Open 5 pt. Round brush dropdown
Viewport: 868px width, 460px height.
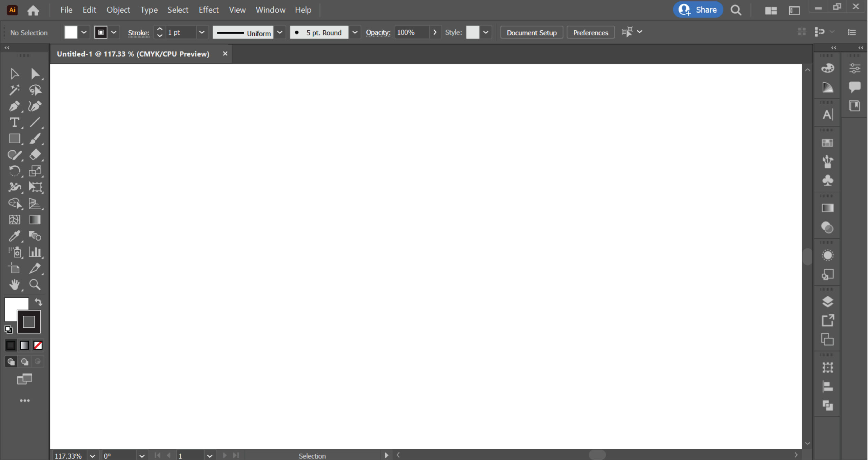tap(355, 33)
